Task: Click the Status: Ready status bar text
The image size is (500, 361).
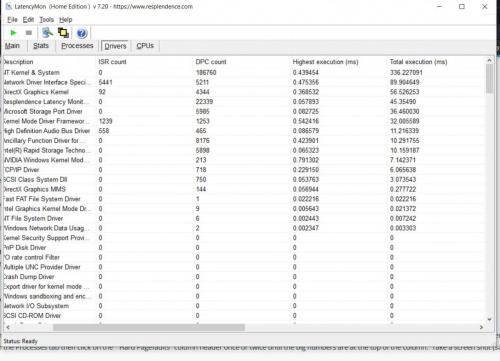Action: (21, 341)
